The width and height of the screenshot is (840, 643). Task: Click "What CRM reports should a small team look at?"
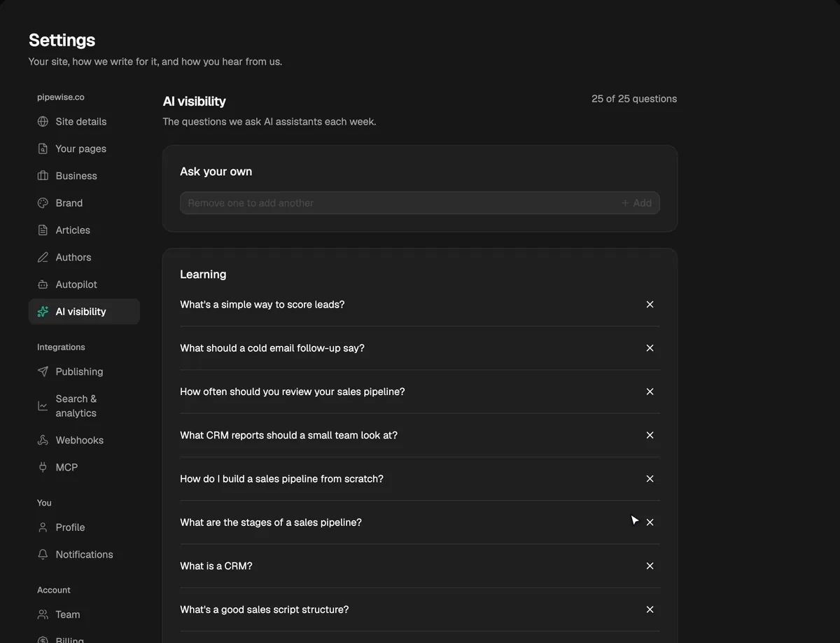(x=288, y=435)
